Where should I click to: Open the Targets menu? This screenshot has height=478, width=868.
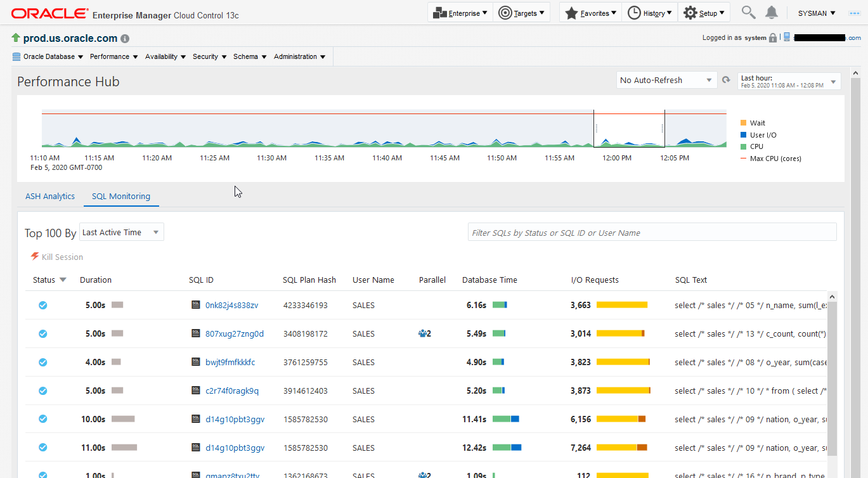pyautogui.click(x=521, y=13)
